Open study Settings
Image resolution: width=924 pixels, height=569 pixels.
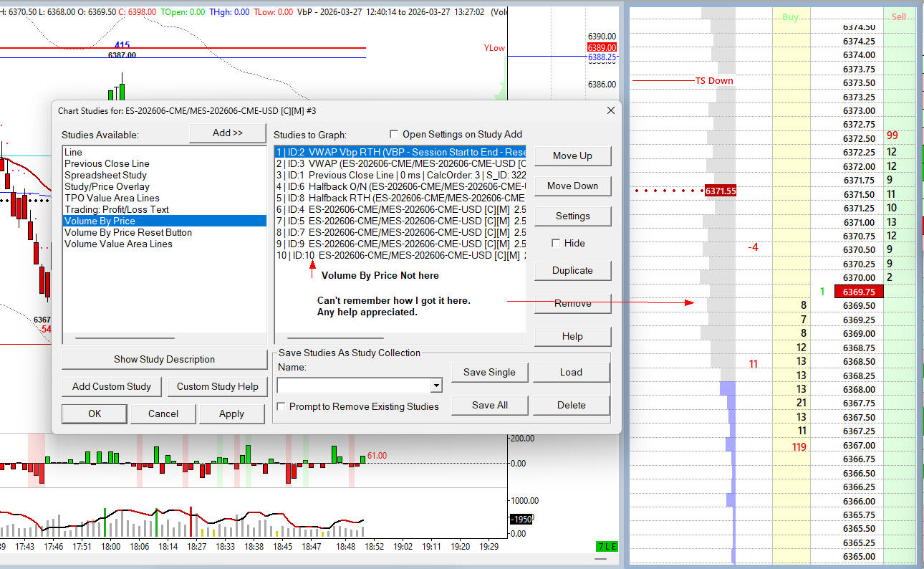pos(572,216)
